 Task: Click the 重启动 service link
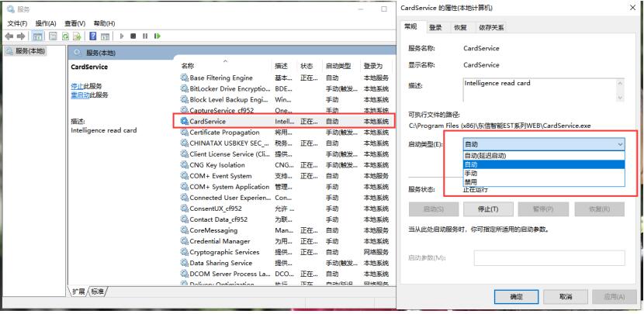[x=80, y=95]
